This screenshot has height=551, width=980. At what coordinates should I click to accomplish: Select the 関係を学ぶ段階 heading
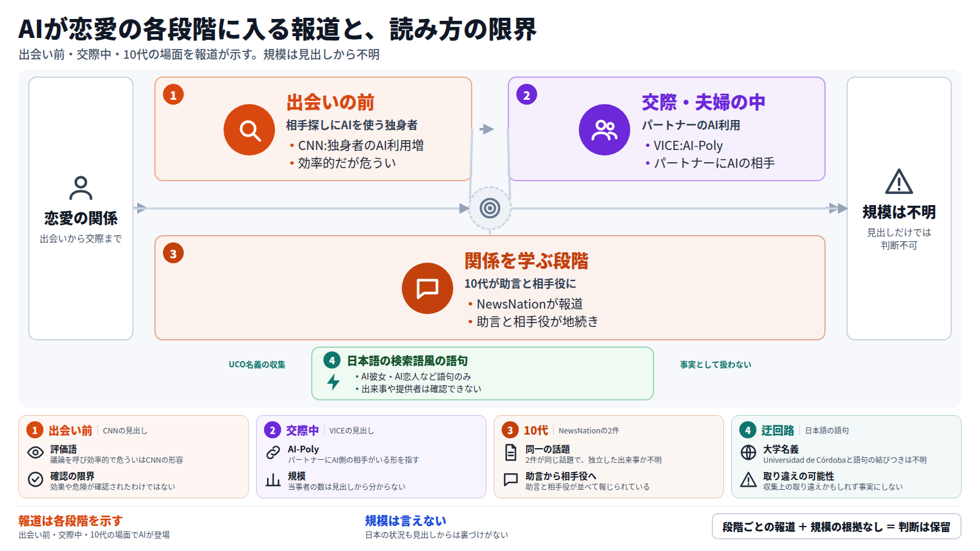click(526, 261)
